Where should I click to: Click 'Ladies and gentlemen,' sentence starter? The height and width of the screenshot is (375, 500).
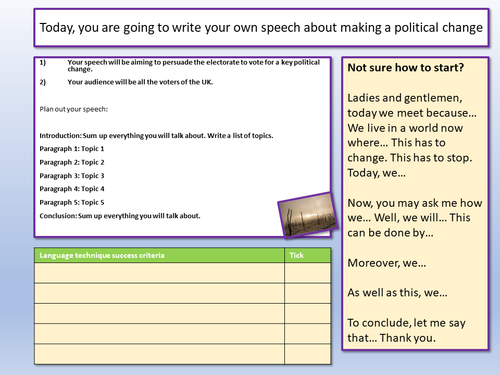tap(405, 98)
